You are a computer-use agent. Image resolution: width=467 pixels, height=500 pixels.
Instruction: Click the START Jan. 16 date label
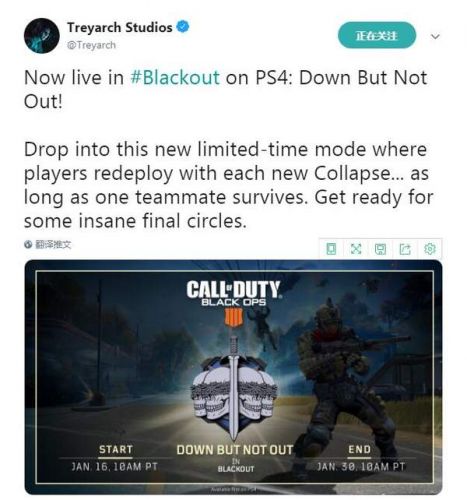115,458
